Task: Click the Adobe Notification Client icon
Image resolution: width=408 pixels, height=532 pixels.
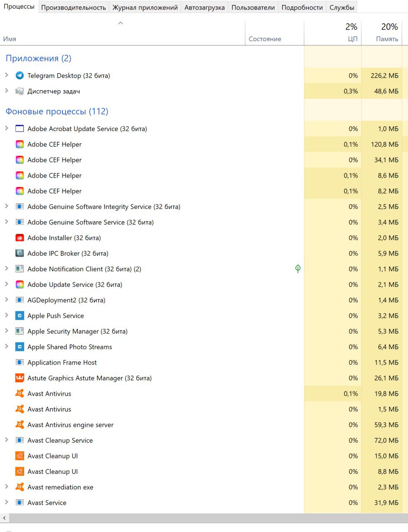Action: pos(20,269)
